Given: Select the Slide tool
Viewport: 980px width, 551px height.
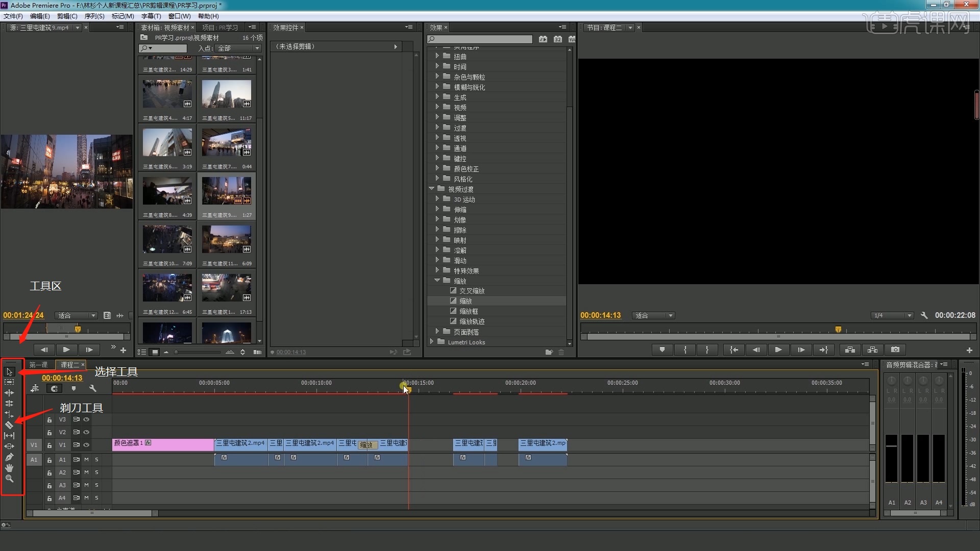Looking at the screenshot, I should coord(9,446).
